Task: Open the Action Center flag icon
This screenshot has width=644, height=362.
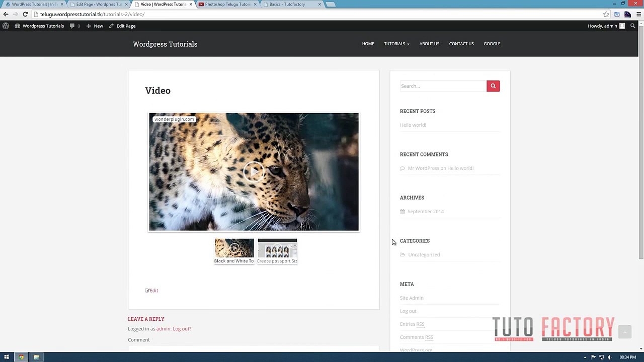Action: [x=594, y=357]
